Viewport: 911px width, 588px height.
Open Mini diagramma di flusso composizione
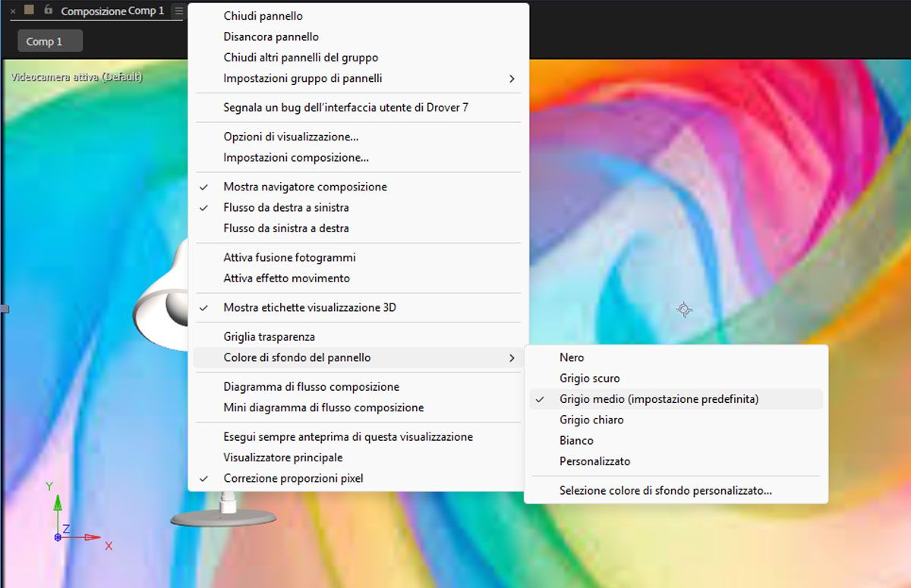pos(358,407)
